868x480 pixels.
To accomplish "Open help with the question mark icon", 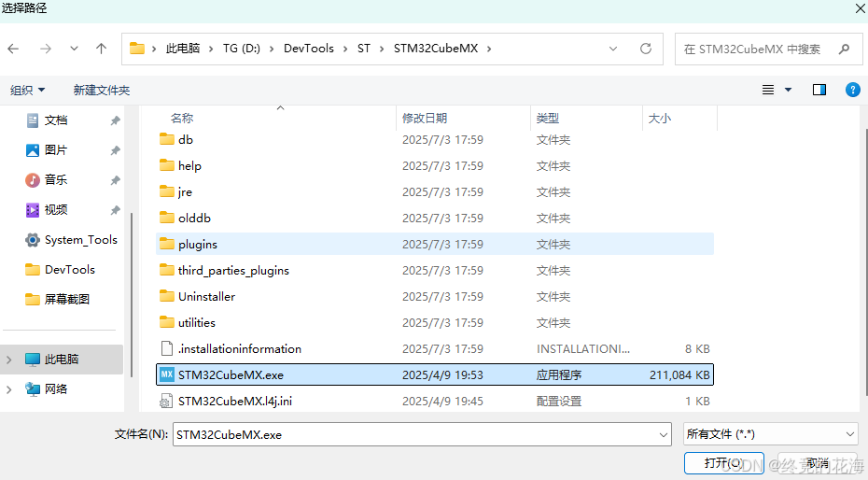I will click(x=853, y=90).
